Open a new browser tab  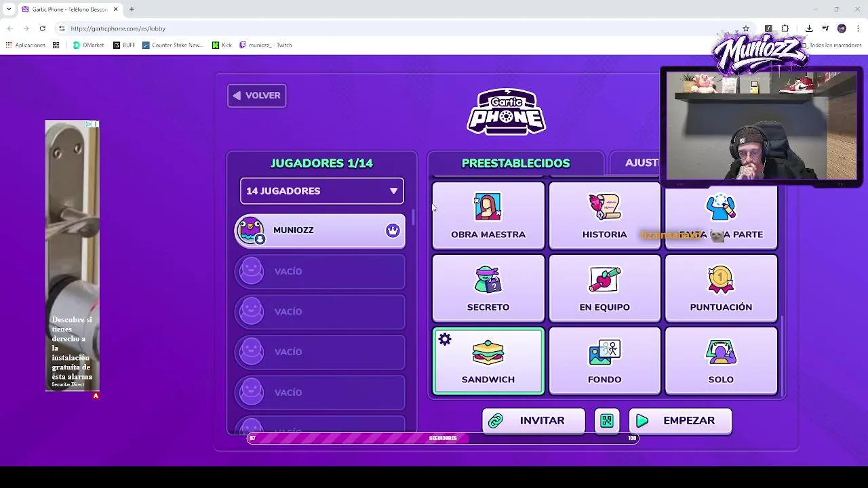tap(132, 9)
